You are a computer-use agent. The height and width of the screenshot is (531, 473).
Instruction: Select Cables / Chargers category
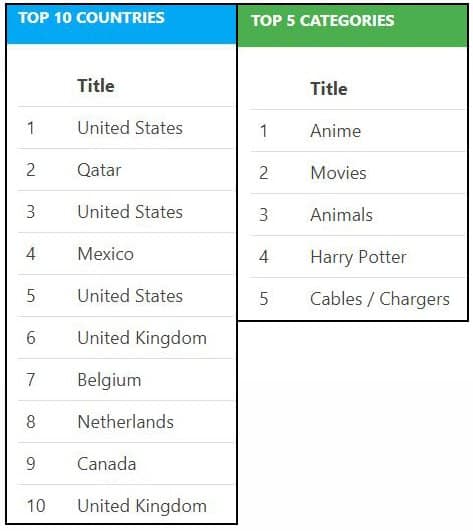tap(380, 299)
